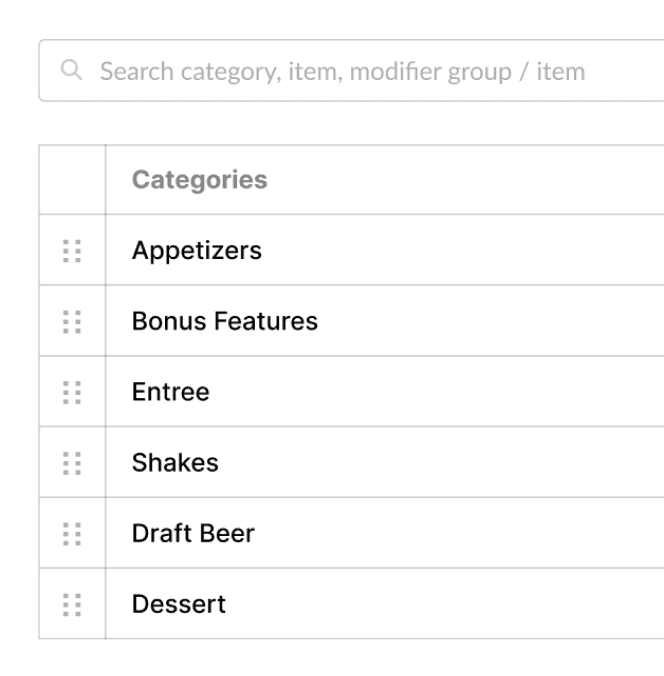Click the drag handle beside Entree

(x=71, y=392)
